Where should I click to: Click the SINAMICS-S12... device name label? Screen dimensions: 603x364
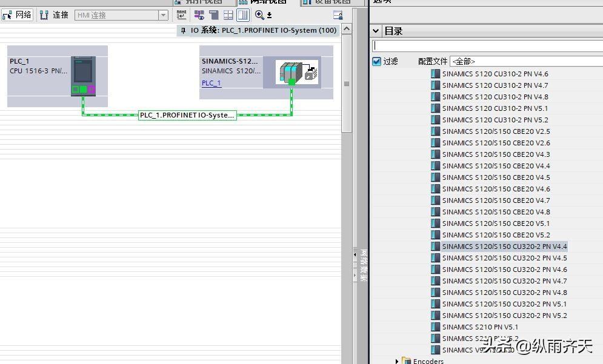230,61
